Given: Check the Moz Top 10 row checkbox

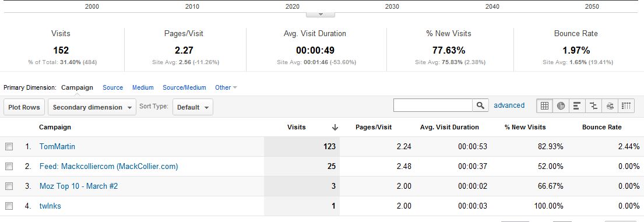Looking at the screenshot, I should click(9, 186).
